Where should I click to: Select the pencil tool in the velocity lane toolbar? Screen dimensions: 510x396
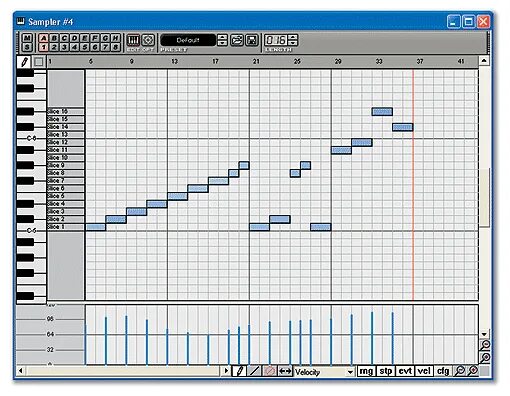[x=239, y=371]
